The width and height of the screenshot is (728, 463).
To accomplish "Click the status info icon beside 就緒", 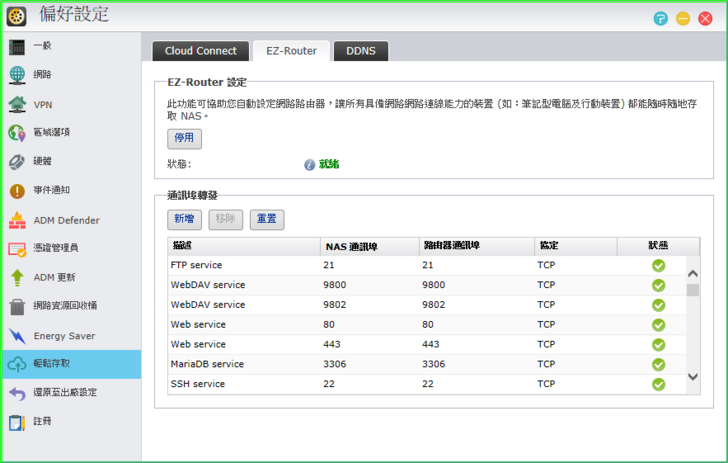I will coord(310,165).
